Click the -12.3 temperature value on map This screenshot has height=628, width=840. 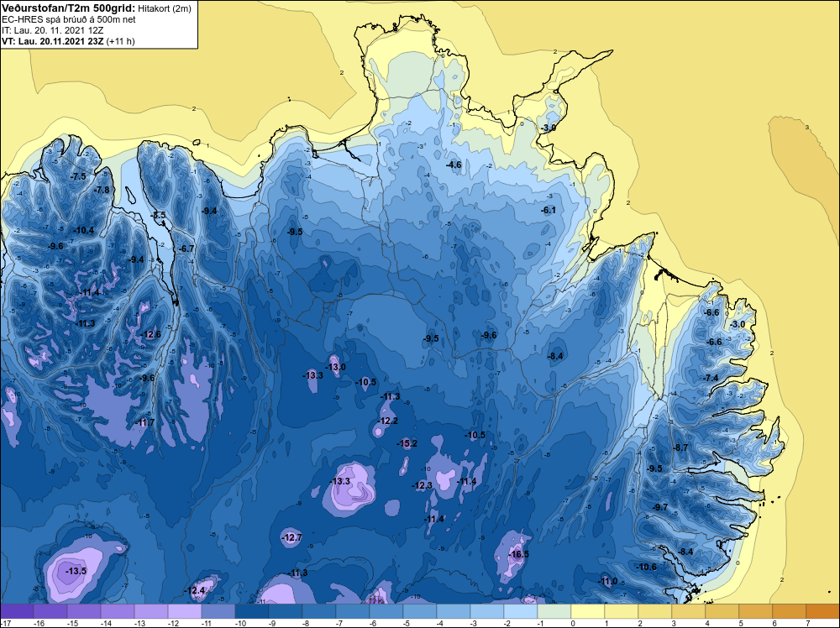coord(423,485)
